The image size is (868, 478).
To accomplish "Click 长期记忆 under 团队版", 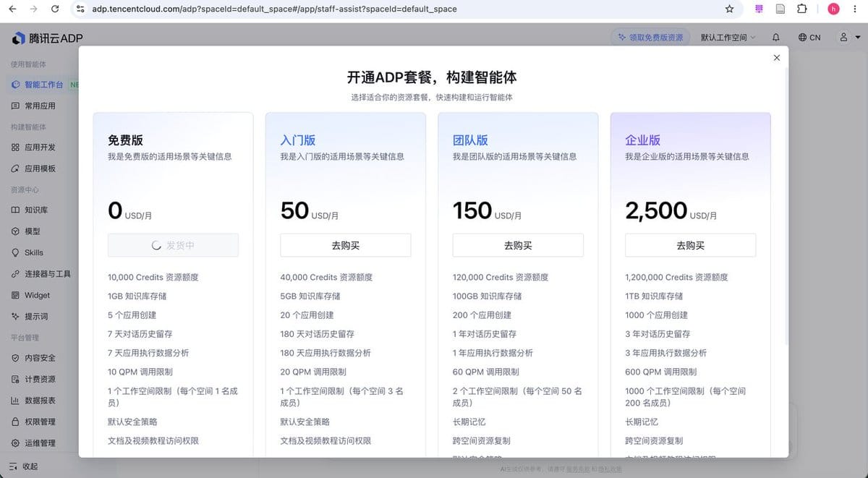I will (x=469, y=422).
